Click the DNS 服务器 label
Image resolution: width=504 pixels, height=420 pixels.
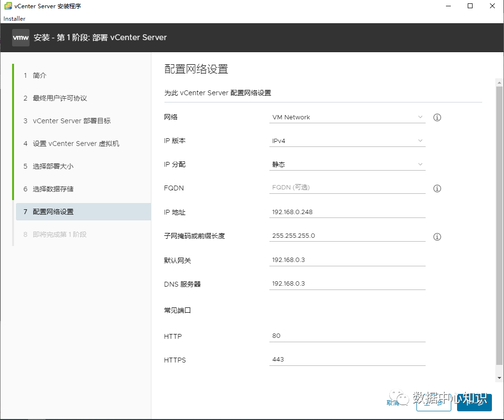tap(182, 284)
